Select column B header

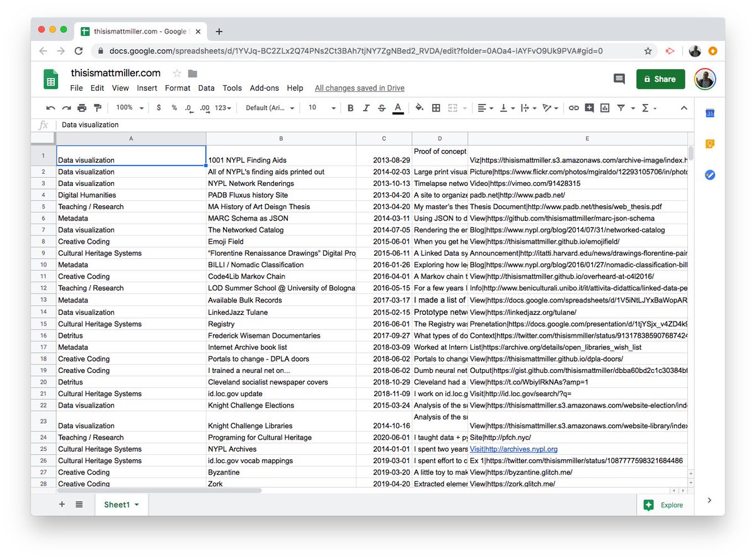coord(281,139)
